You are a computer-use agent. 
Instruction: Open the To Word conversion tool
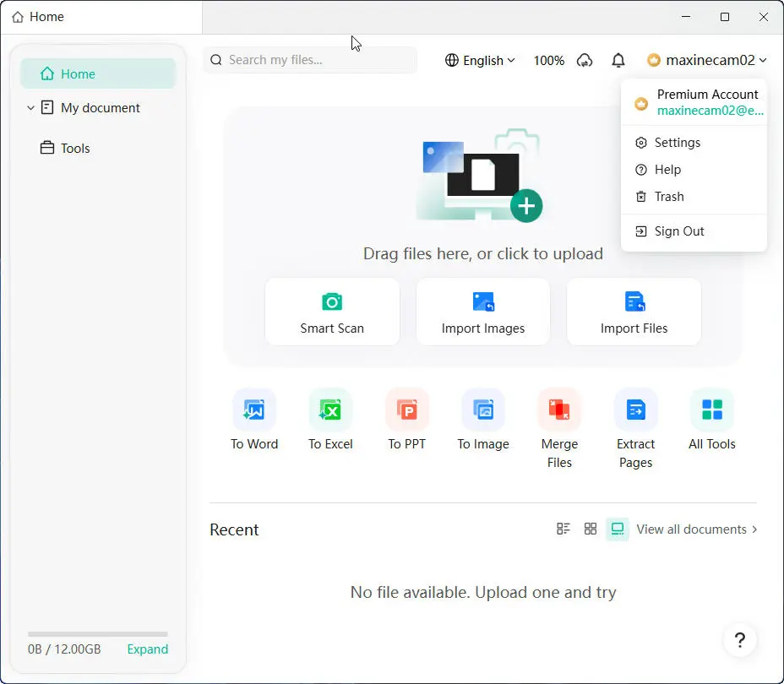point(254,421)
